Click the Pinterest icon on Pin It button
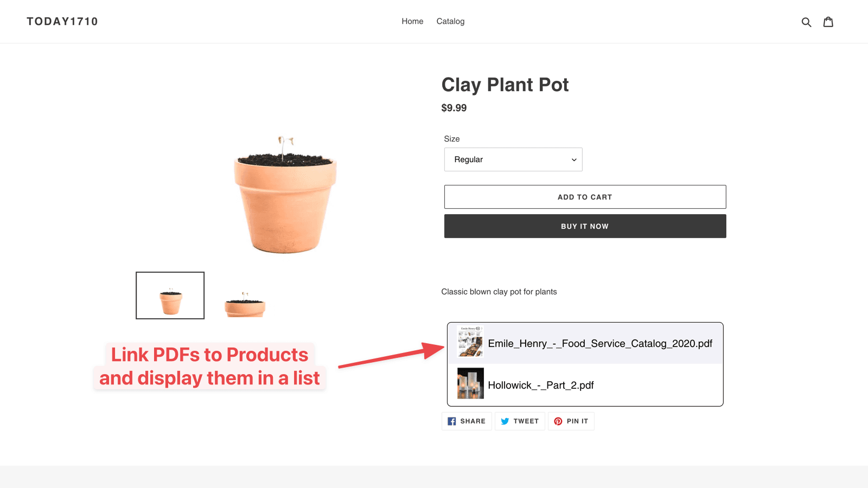The image size is (868, 488). coord(558,421)
